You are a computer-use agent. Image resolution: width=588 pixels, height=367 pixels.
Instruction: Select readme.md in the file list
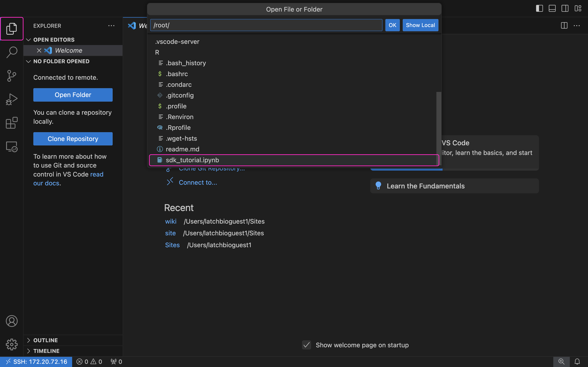182,149
